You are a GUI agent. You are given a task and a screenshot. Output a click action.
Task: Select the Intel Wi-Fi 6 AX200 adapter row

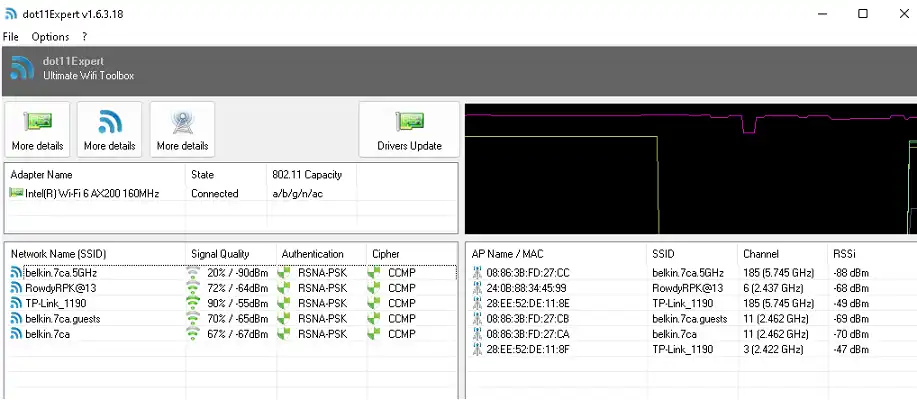[87, 194]
